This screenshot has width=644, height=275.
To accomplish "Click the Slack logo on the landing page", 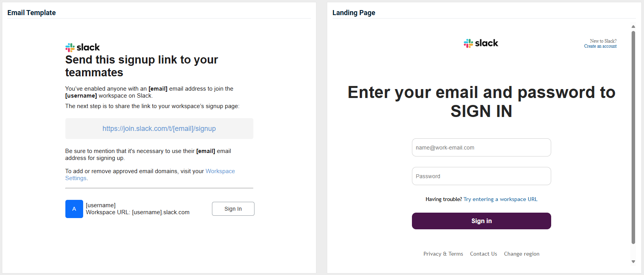I will 481,43.
